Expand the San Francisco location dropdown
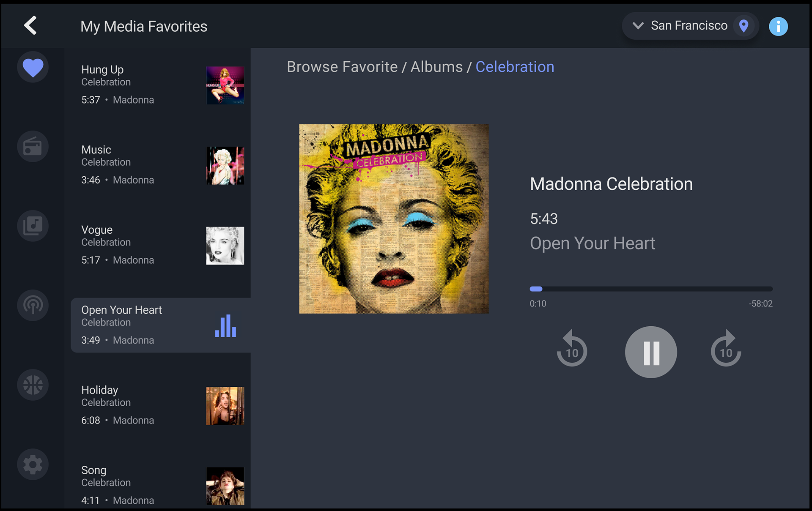Viewport: 812px width, 511px height. [x=638, y=26]
